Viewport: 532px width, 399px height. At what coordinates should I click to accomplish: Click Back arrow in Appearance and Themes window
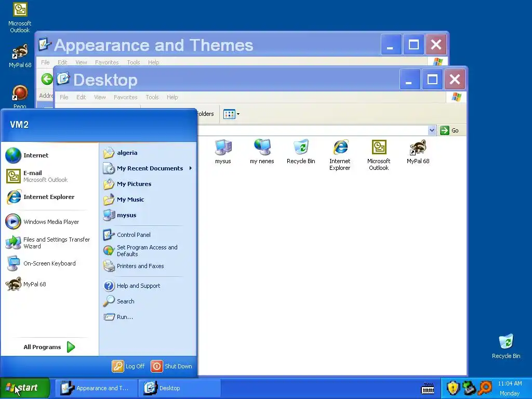[47, 79]
